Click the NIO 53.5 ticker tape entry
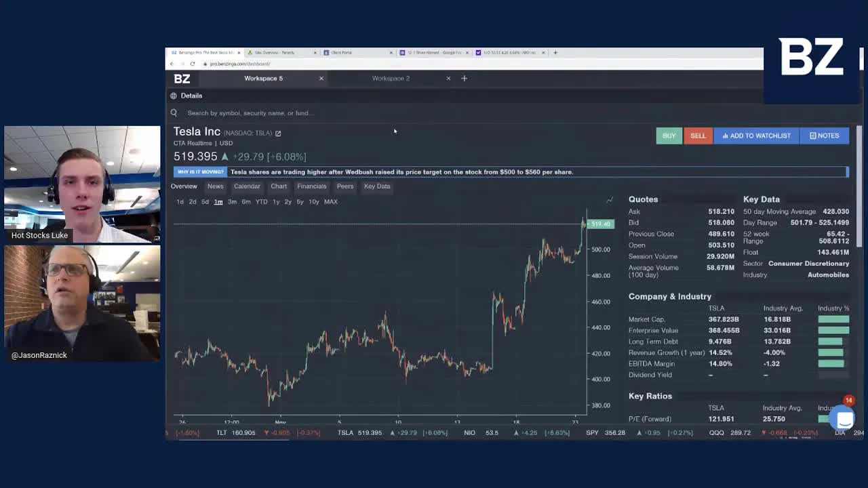Viewport: 868px width, 488px height. pyautogui.click(x=517, y=432)
